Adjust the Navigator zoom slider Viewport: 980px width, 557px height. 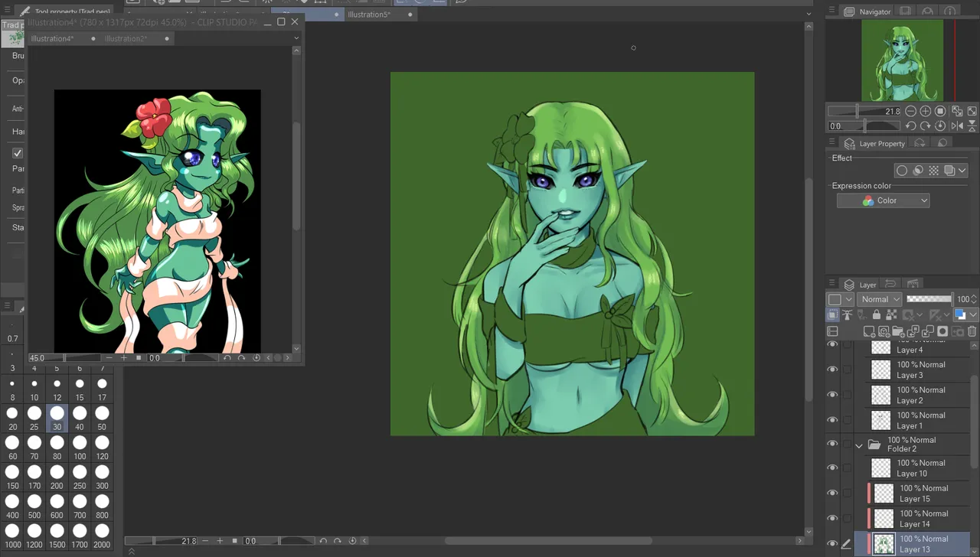click(864, 111)
